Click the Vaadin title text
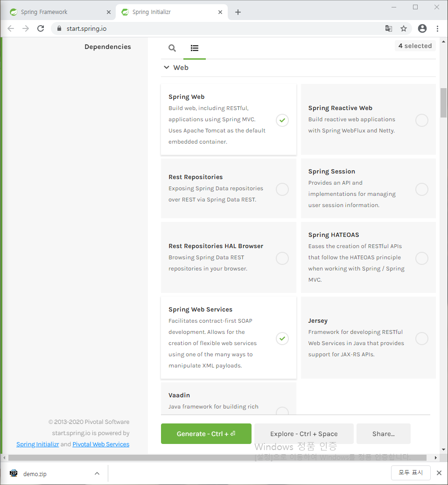The width and height of the screenshot is (448, 485). pyautogui.click(x=179, y=395)
